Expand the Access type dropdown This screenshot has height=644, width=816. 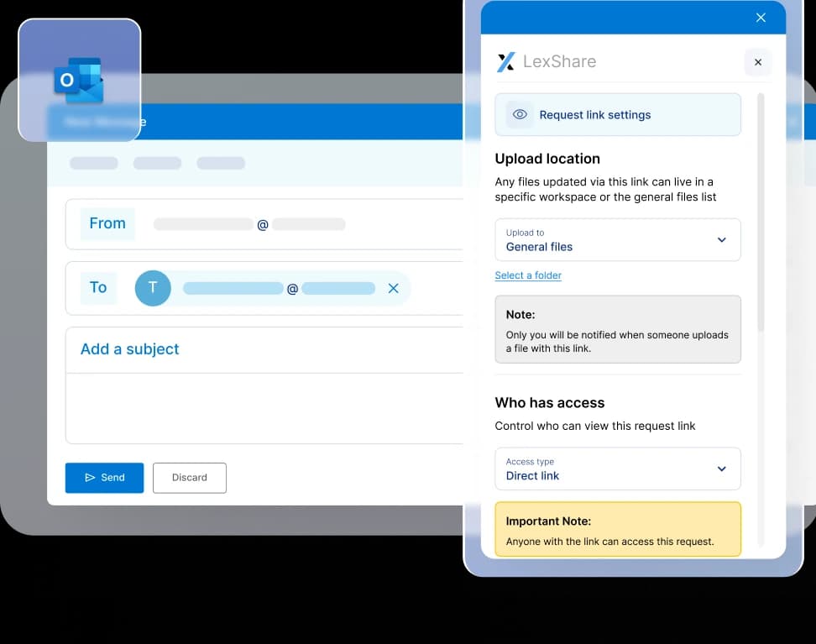pyautogui.click(x=617, y=469)
